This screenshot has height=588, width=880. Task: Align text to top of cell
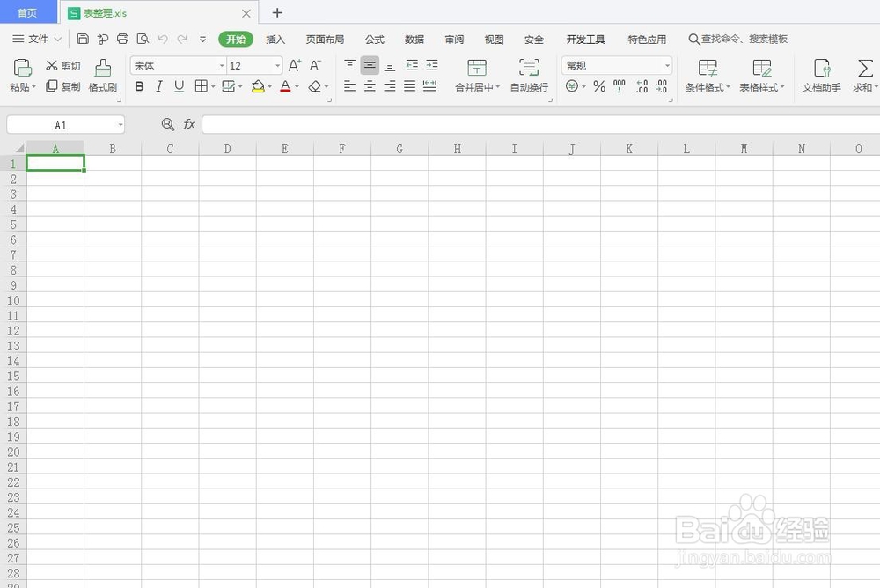pyautogui.click(x=349, y=65)
